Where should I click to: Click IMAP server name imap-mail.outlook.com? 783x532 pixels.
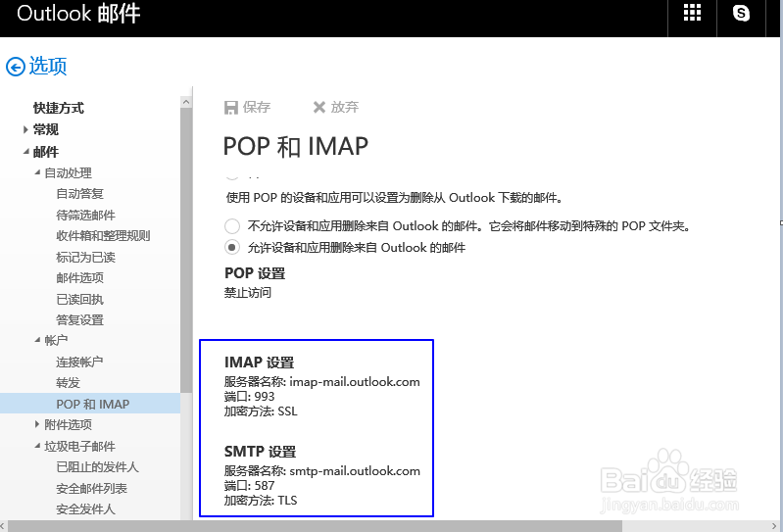355,382
